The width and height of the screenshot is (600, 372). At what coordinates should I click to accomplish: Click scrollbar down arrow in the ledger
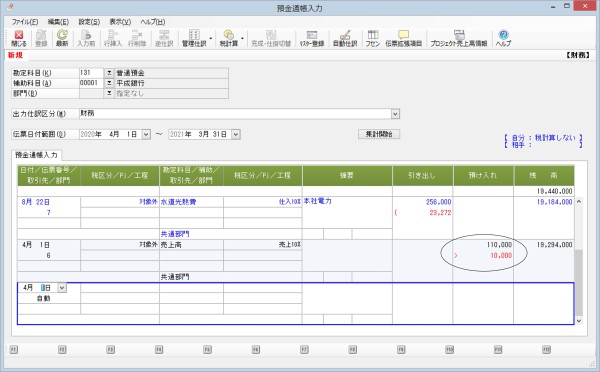(x=579, y=321)
